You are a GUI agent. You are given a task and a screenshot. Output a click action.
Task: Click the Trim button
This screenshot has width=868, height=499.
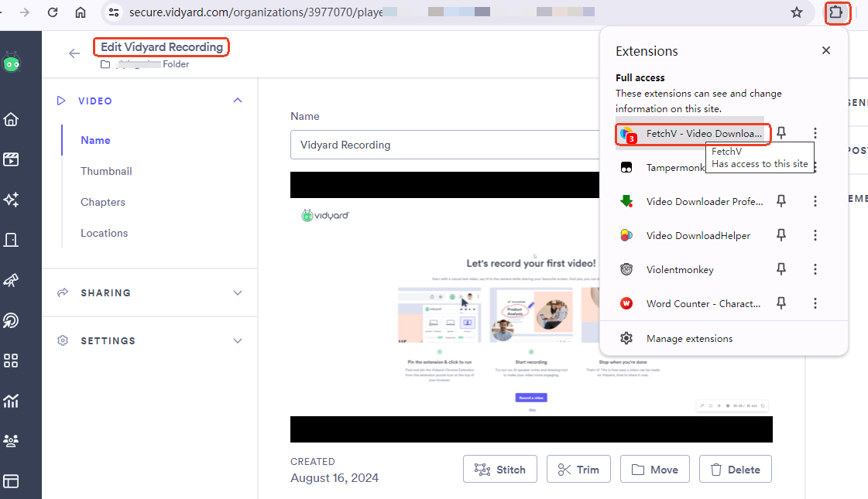coord(578,470)
